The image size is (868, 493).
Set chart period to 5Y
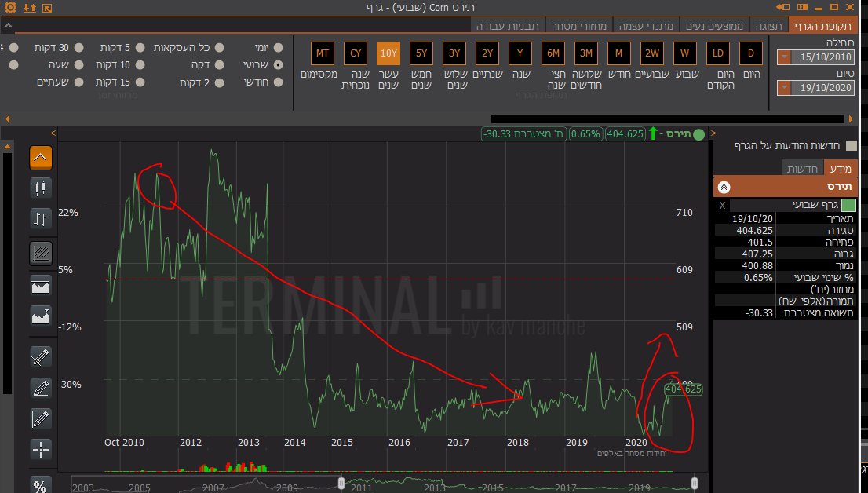[x=421, y=53]
